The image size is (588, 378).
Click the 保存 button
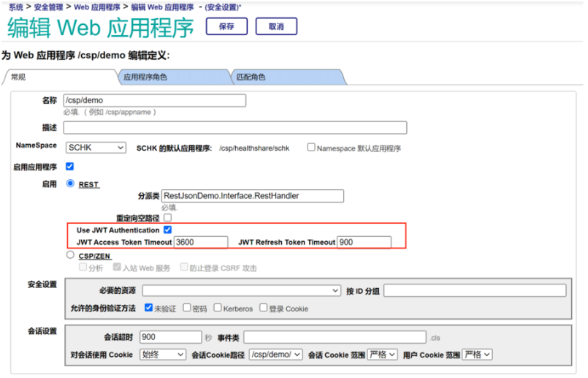tap(226, 27)
